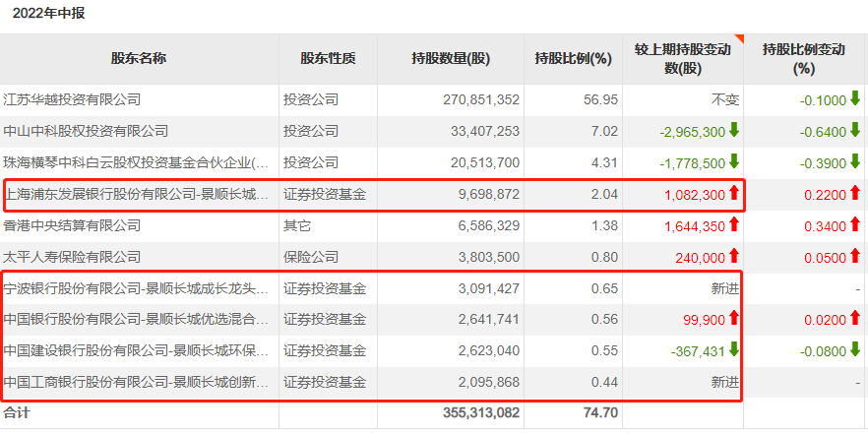Viewport: 868px width, 434px height.
Task: Click the green down arrow beside -0.6400
Action: (855, 131)
